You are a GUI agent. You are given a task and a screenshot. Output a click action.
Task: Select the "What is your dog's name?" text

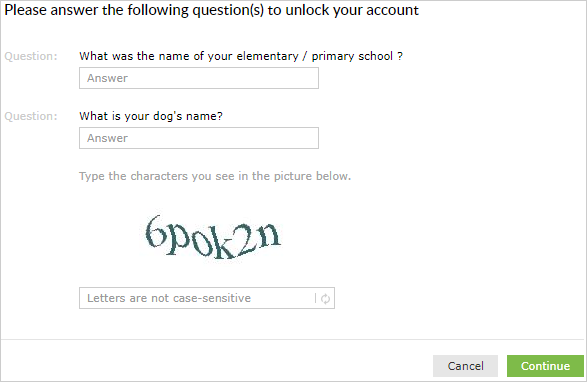coord(151,116)
